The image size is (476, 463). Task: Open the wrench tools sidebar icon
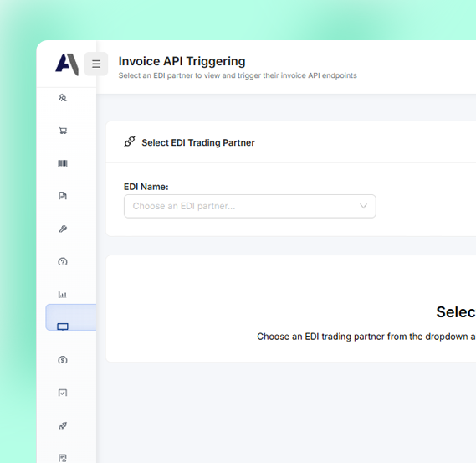(63, 229)
